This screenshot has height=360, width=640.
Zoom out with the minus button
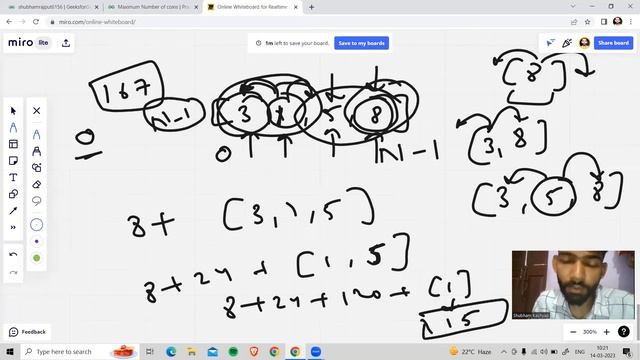[x=573, y=332]
